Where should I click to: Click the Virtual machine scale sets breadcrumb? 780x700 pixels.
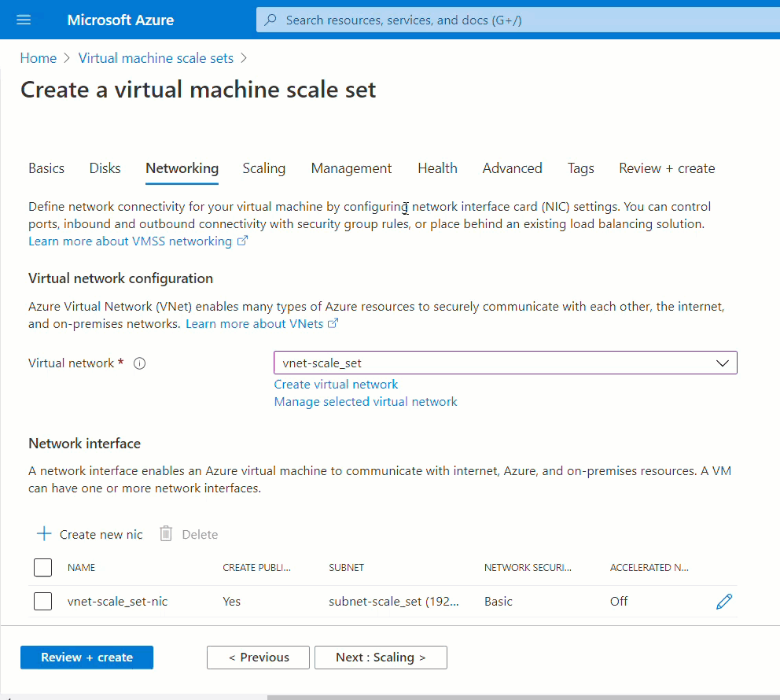click(156, 58)
